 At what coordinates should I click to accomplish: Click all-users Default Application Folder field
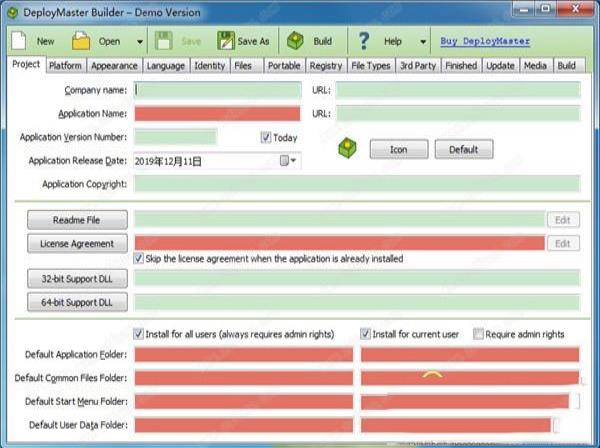(244, 354)
